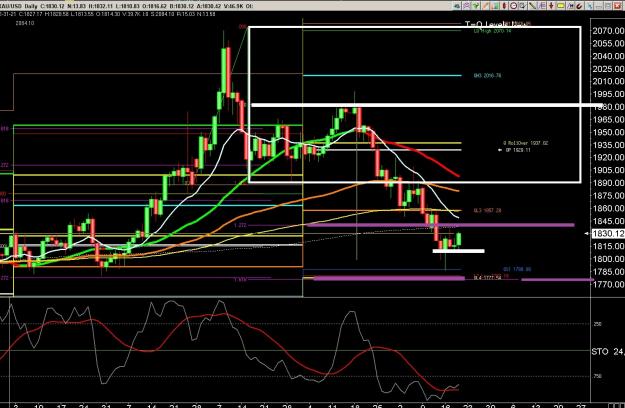
Task: Click the purple parallel-lines toolbar icon
Action: [542, 6]
